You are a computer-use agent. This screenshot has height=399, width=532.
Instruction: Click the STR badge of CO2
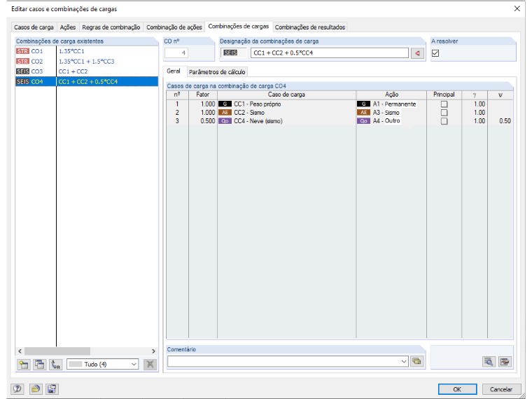tap(22, 62)
